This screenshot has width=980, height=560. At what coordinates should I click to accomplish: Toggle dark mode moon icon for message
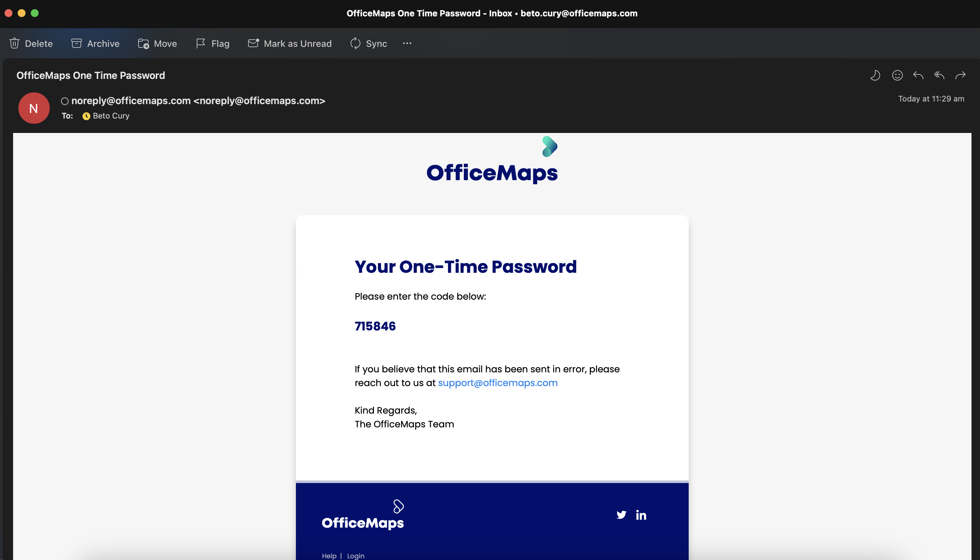[x=875, y=75]
